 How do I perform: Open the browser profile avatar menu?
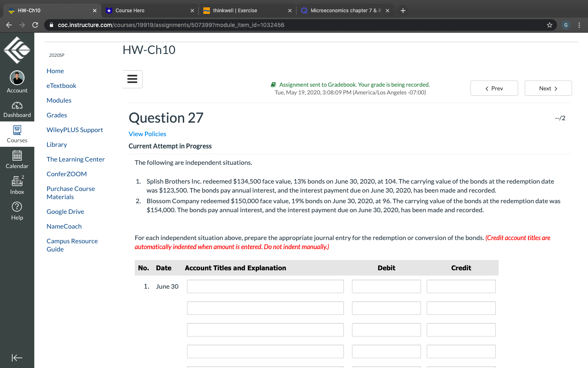pos(566,25)
